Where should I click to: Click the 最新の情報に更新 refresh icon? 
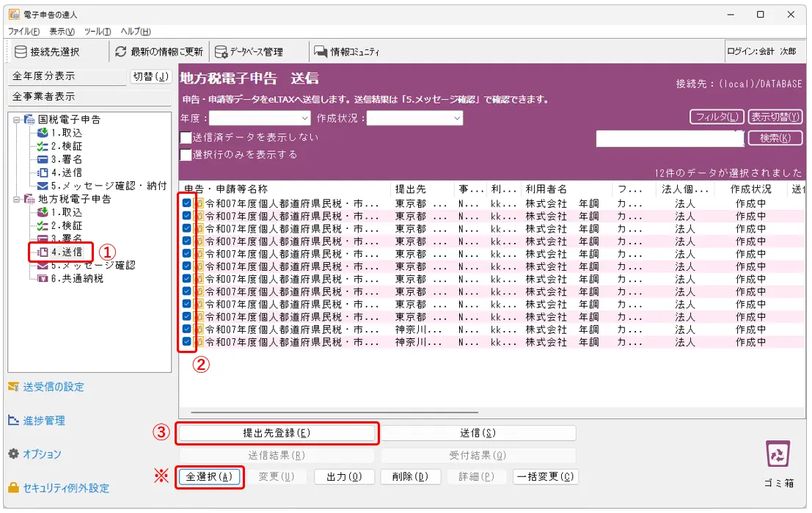pos(121,52)
